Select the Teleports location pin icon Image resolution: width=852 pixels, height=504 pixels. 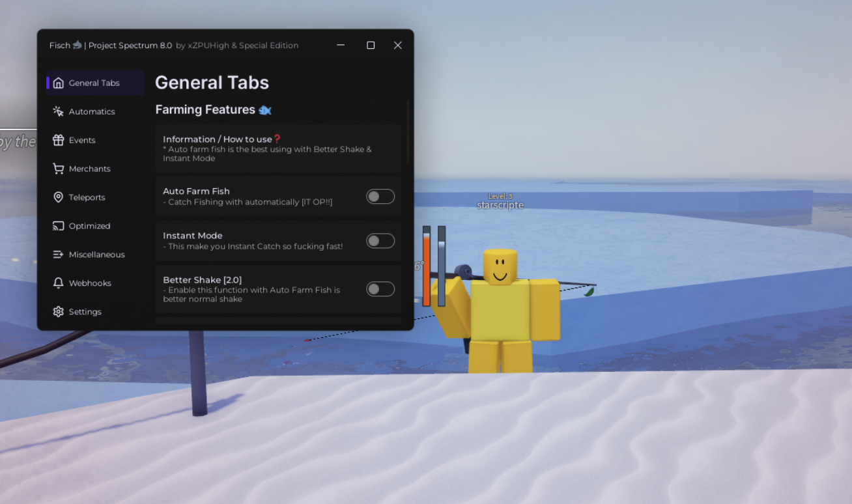click(59, 197)
